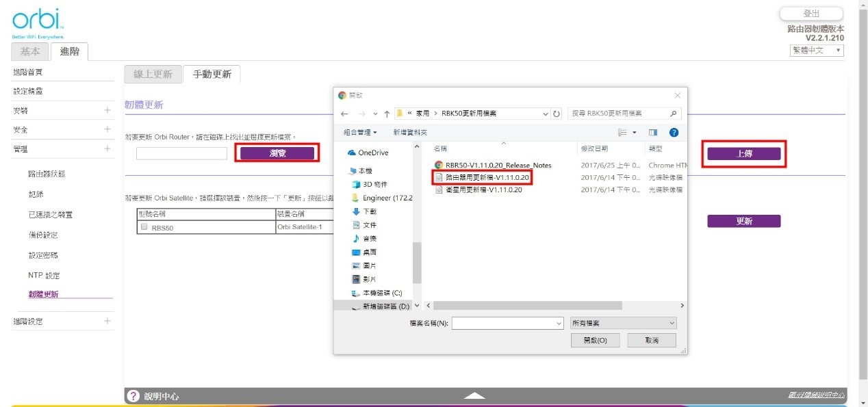Click the file list horizontal scrollbar
Screen dimensions: 868x407
[528, 306]
